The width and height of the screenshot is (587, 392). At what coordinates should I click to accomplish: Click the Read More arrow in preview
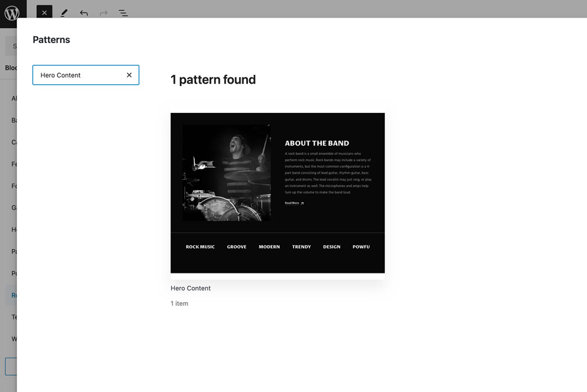[302, 203]
